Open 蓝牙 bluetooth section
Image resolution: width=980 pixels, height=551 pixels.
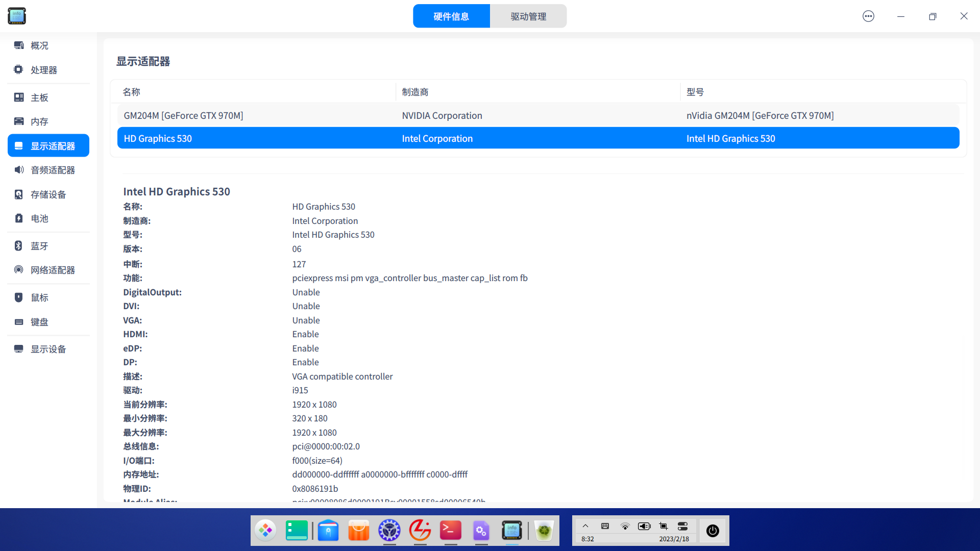39,246
